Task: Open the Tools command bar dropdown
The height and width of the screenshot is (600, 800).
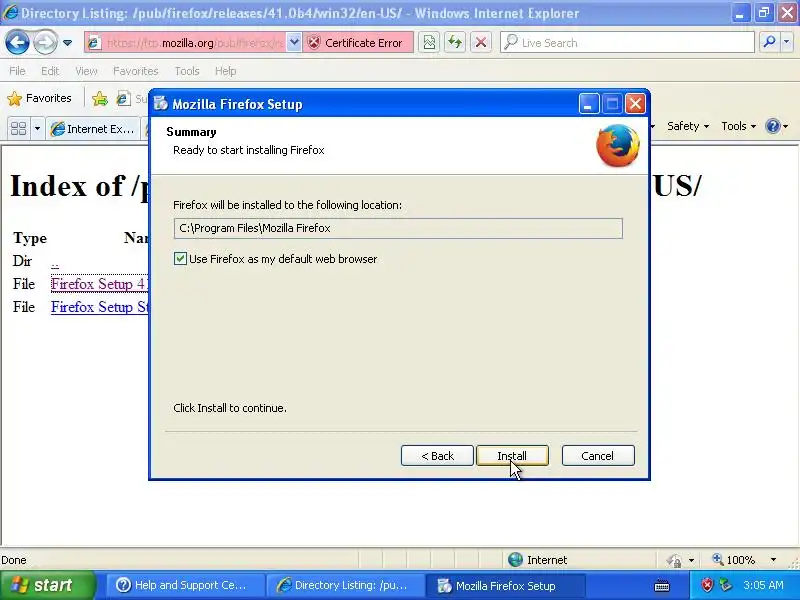Action: (x=738, y=126)
